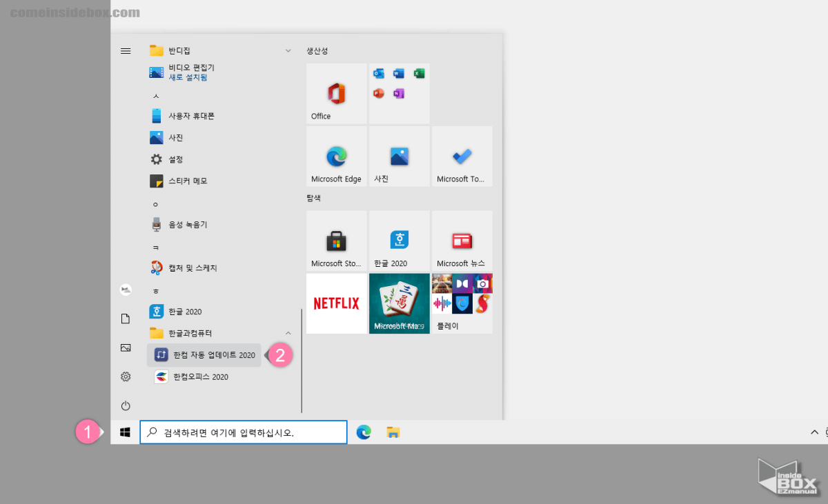Jump to letter group ㅅ header

click(x=156, y=95)
